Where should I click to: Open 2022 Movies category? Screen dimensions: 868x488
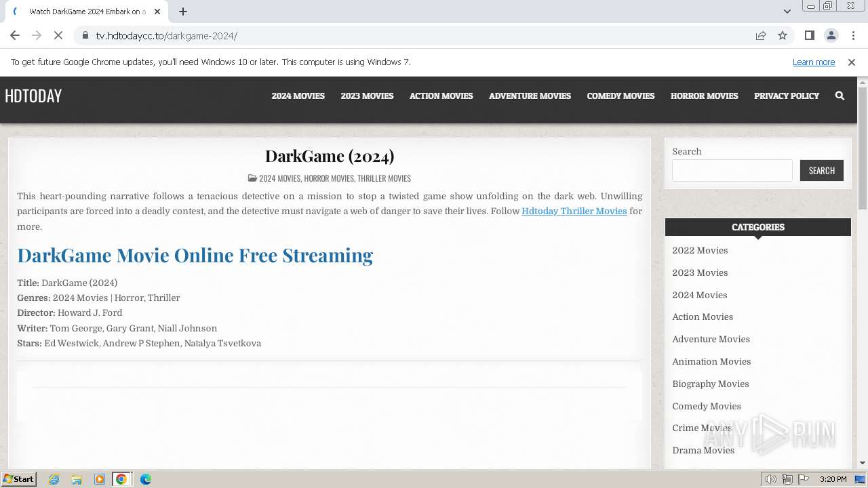point(700,250)
